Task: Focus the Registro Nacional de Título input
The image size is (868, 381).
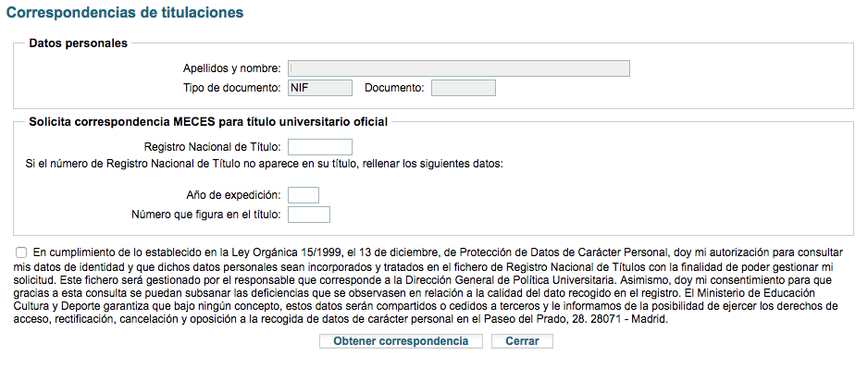Action: pyautogui.click(x=320, y=147)
